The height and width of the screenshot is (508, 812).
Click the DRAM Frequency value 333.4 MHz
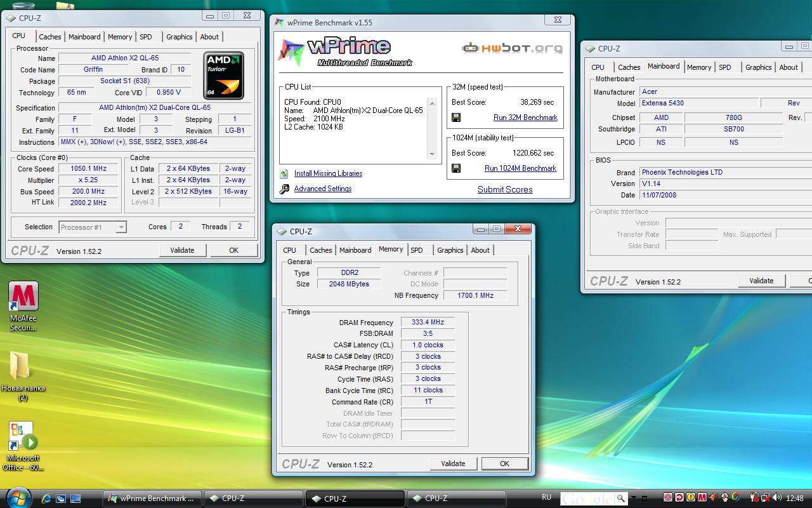pyautogui.click(x=428, y=322)
